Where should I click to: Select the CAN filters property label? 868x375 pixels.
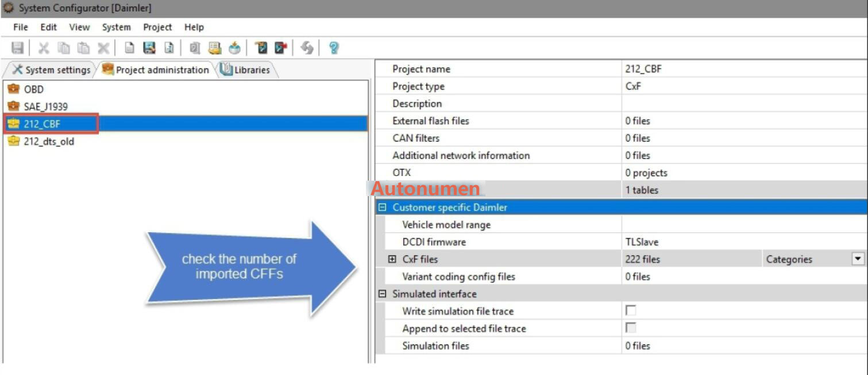tap(416, 138)
